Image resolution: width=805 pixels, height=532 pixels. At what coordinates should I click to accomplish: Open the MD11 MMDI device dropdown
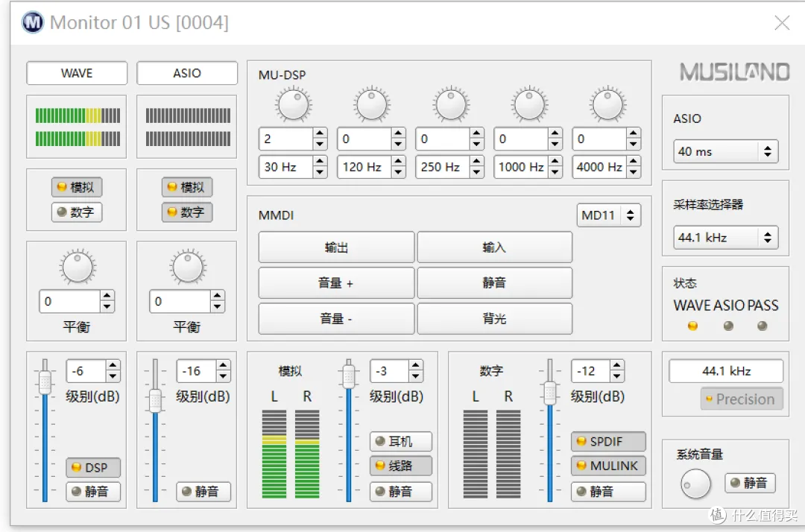point(608,215)
